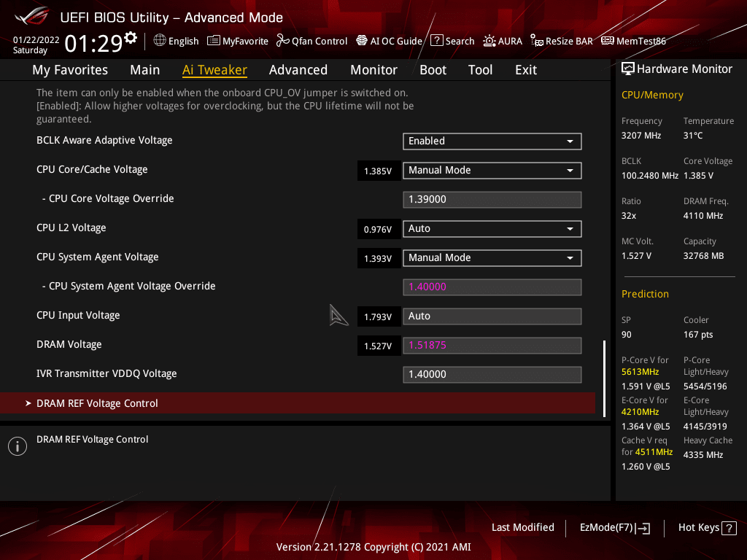Click the 32768 MB capacity value
The width and height of the screenshot is (747, 560).
[x=704, y=256]
